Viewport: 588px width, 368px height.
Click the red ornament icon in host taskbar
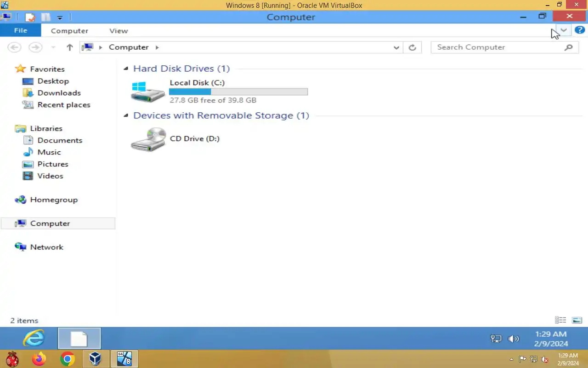tap(12, 359)
